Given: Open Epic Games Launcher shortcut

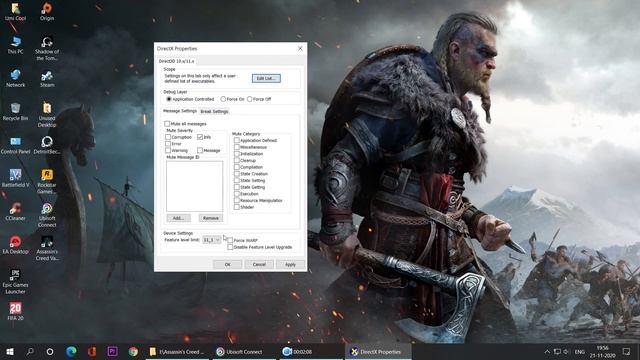Looking at the screenshot, I should [16, 282].
